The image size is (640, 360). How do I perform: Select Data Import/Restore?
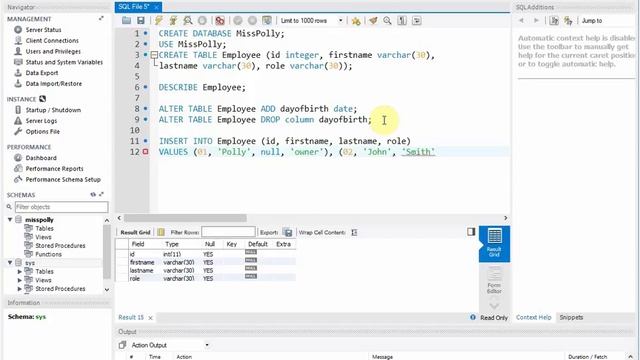(53, 84)
